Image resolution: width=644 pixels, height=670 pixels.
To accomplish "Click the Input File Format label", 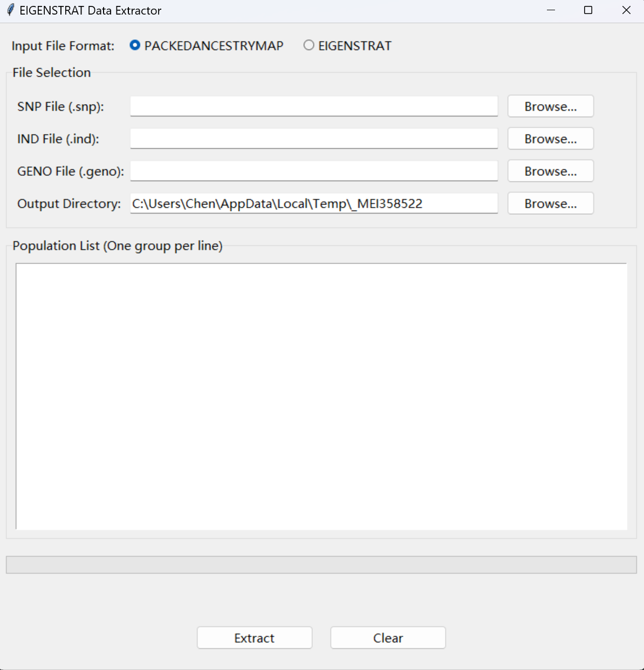I will [63, 46].
